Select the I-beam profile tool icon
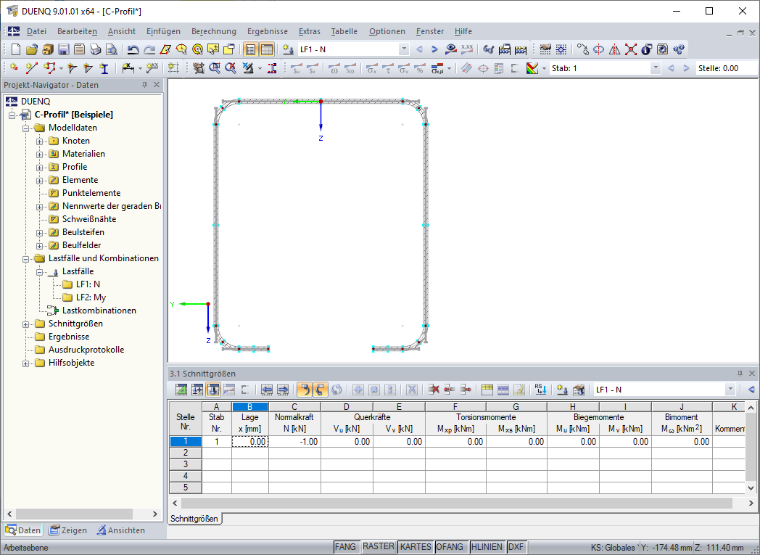 point(104,68)
